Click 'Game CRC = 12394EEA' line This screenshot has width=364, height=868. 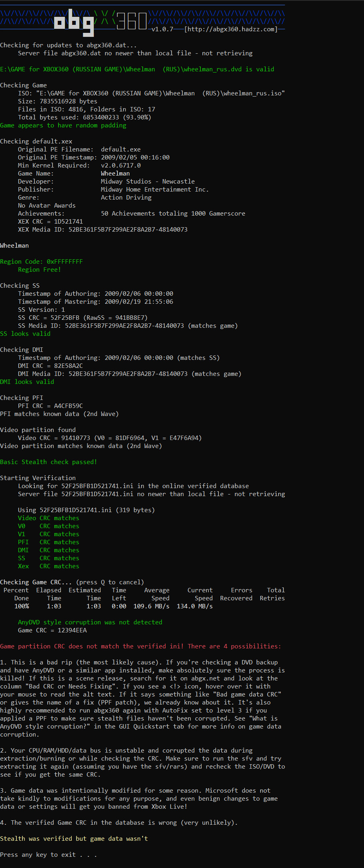click(x=52, y=630)
